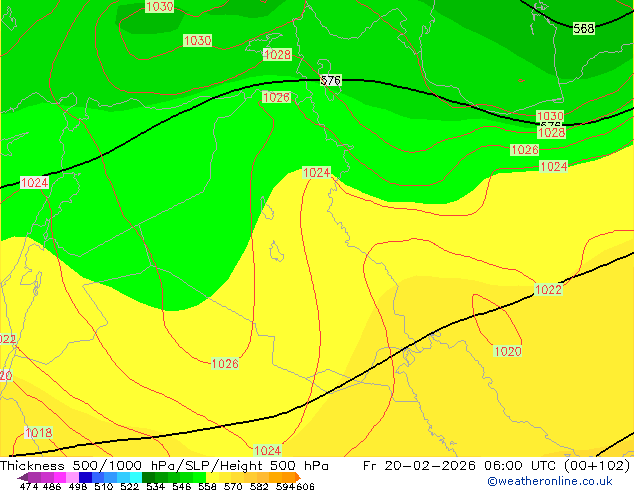This screenshot has width=634, height=490.
Task: Click the legend value 474
Action: pos(29,486)
